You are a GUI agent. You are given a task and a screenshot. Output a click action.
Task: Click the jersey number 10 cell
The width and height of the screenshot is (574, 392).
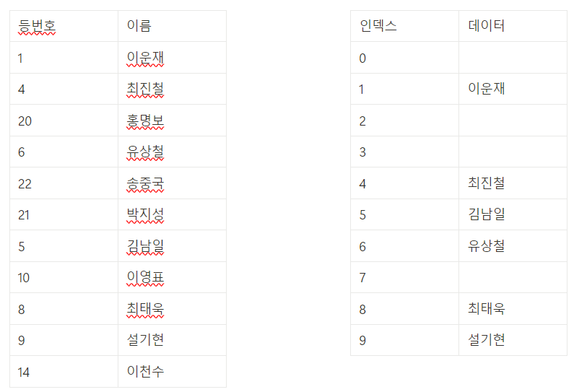pos(25,277)
